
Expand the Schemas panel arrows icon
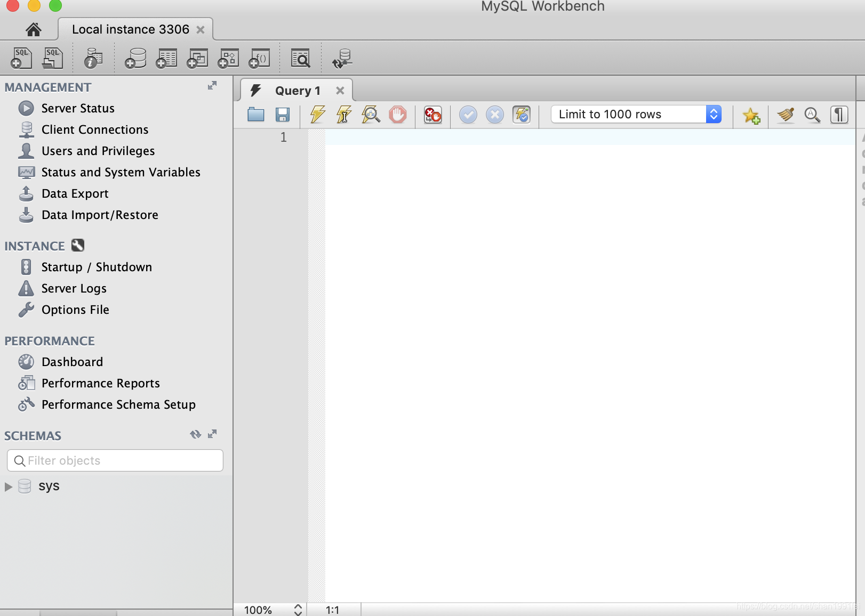pyautogui.click(x=212, y=434)
